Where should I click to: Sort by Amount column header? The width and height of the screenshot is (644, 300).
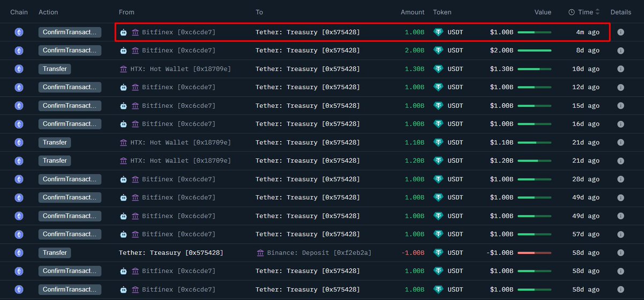[412, 12]
